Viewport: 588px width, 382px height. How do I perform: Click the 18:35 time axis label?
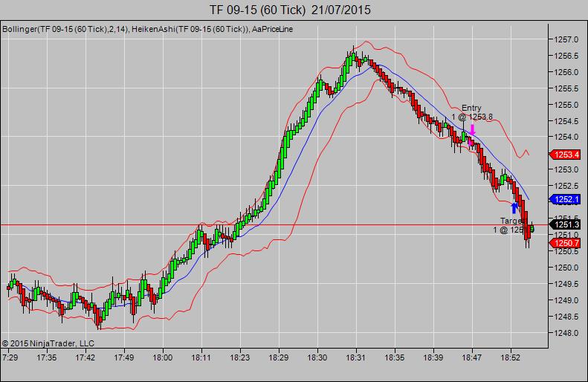click(x=395, y=357)
